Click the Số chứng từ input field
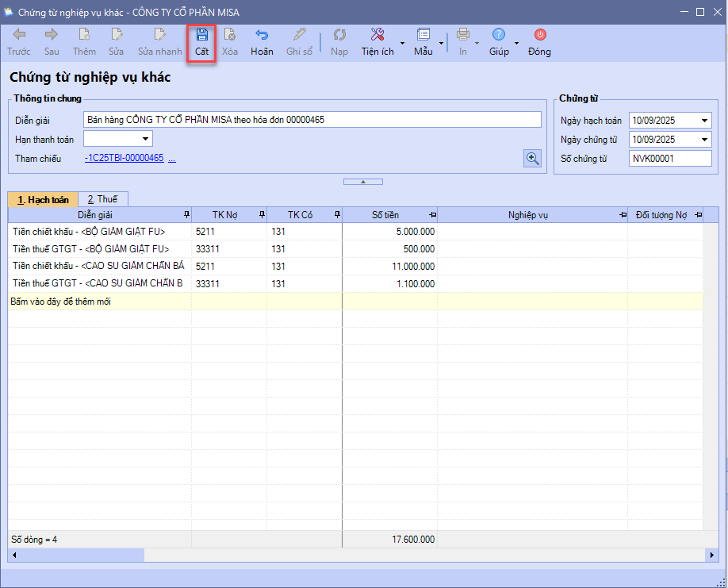Image resolution: width=728 pixels, height=588 pixels. (670, 159)
